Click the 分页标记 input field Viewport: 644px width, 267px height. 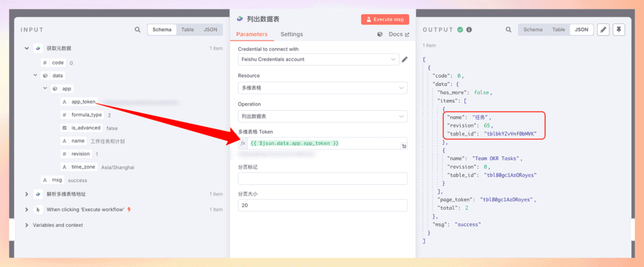coord(323,179)
